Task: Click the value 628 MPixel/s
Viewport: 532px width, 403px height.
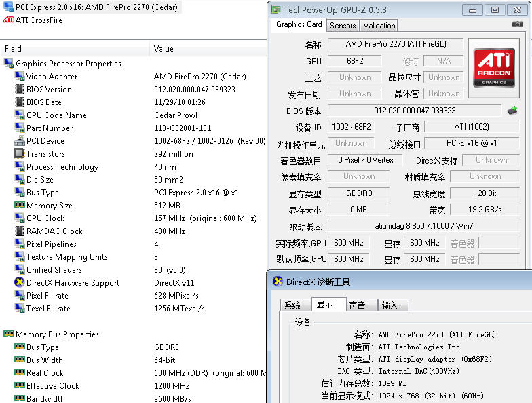Action: pos(176,296)
